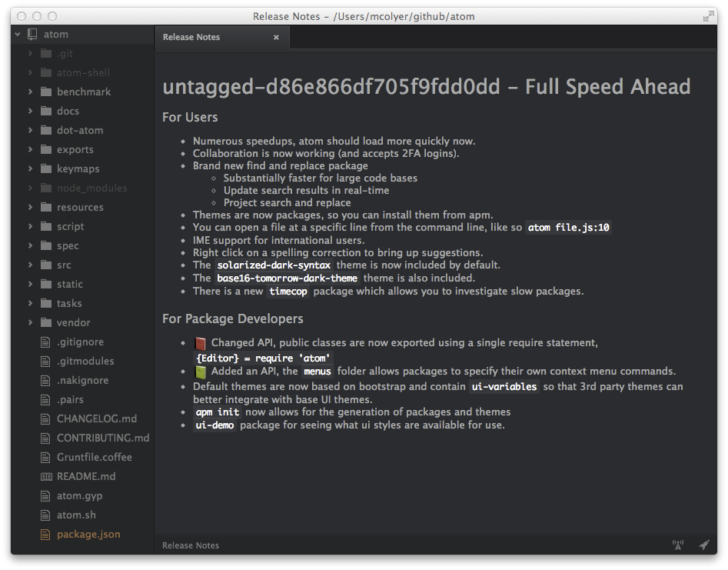This screenshot has width=728, height=570.
Task: Click the 'For Package Developers' heading
Action: point(233,318)
